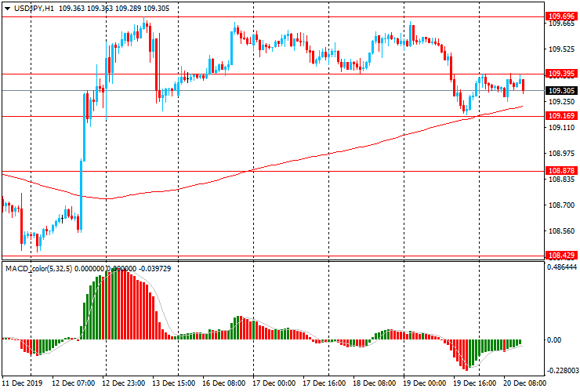The image size is (580, 392).
Task: Click the 109.665 price axis value
Action: click(561, 24)
